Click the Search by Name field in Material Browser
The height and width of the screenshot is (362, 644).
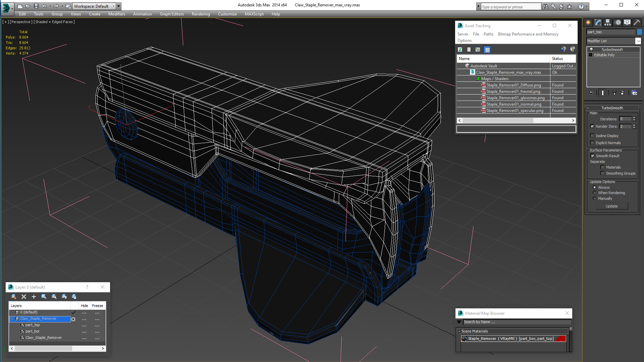pyautogui.click(x=517, y=322)
